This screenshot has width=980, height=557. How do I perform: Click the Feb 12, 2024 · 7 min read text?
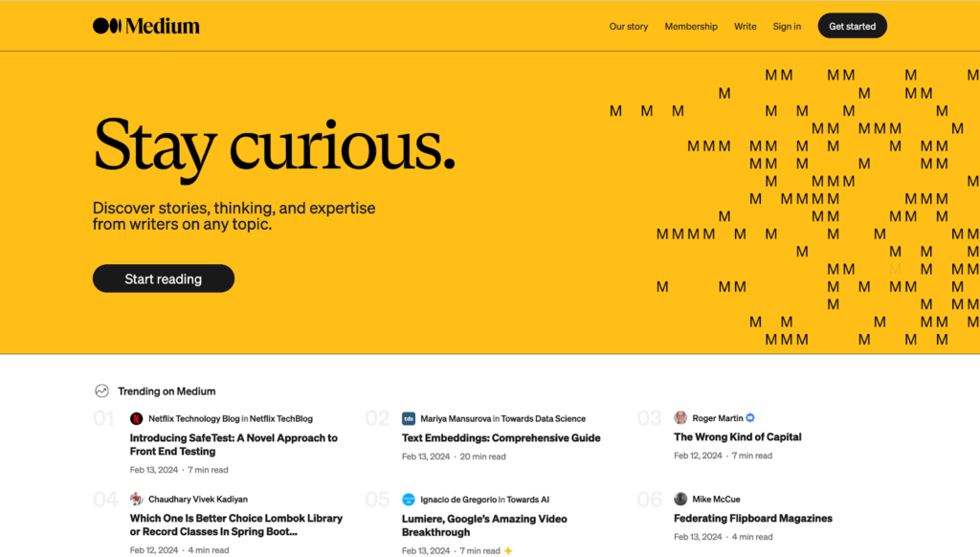[724, 456]
